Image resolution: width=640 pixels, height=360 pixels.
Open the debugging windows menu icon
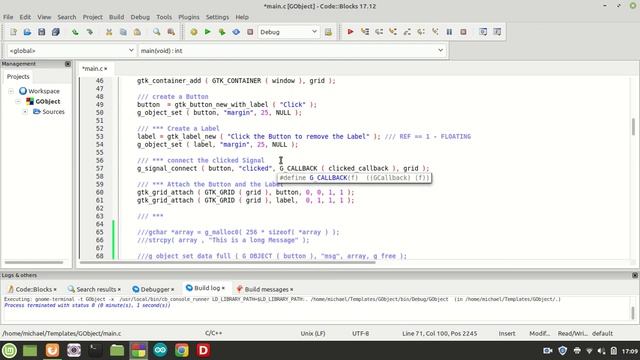pos(483,32)
